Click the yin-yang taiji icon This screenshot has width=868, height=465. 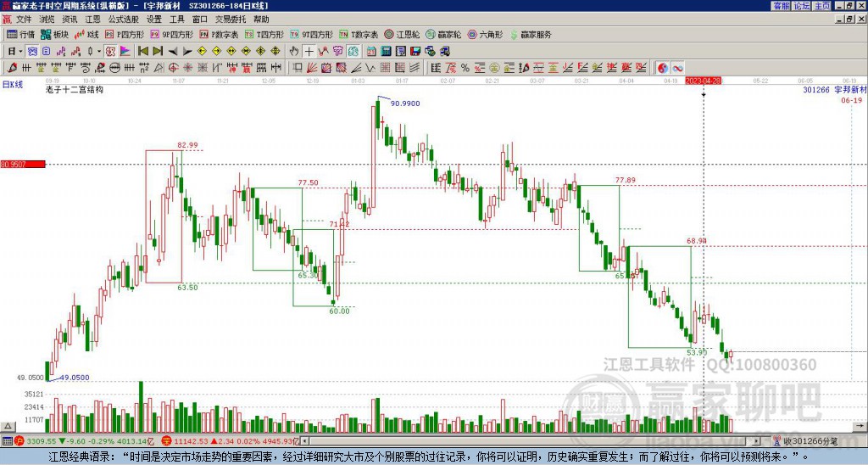click(x=663, y=68)
